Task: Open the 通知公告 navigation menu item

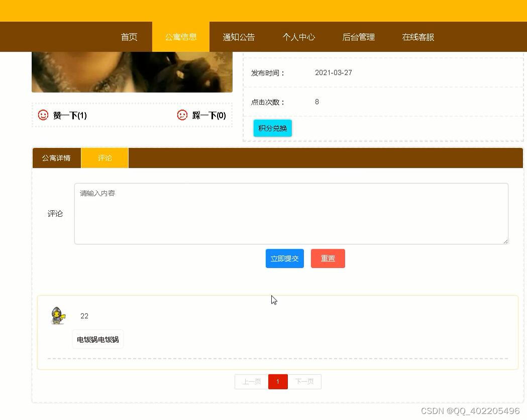Action: click(x=239, y=37)
